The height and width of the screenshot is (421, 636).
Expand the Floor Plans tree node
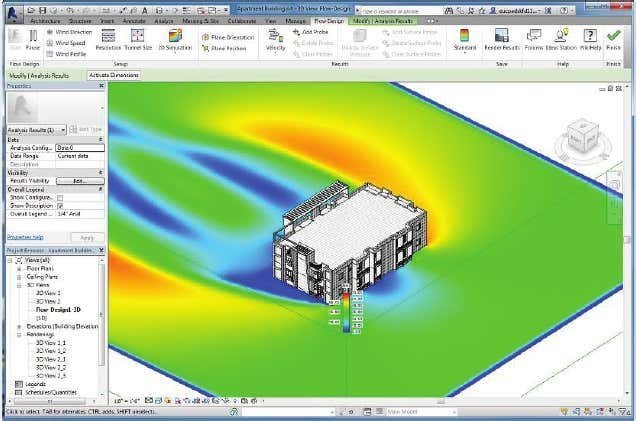tap(19, 269)
